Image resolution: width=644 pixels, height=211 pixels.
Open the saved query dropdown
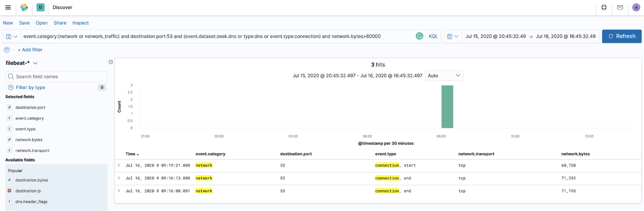(x=12, y=36)
